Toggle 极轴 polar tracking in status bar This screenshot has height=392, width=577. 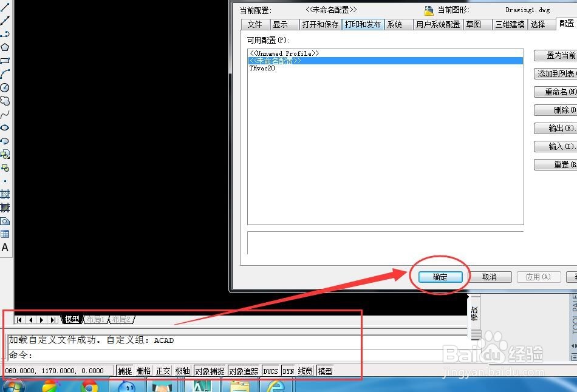pyautogui.click(x=183, y=371)
